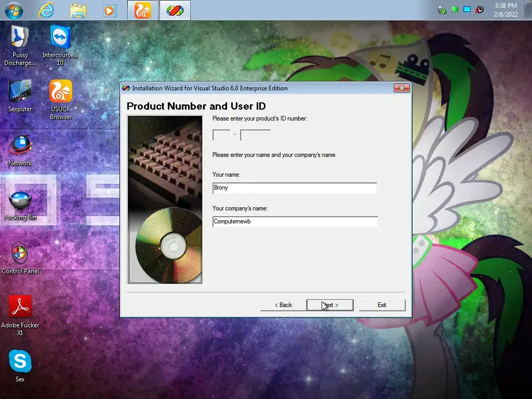Image resolution: width=532 pixels, height=399 pixels.
Task: Click the Next button in the wizard
Action: (330, 305)
